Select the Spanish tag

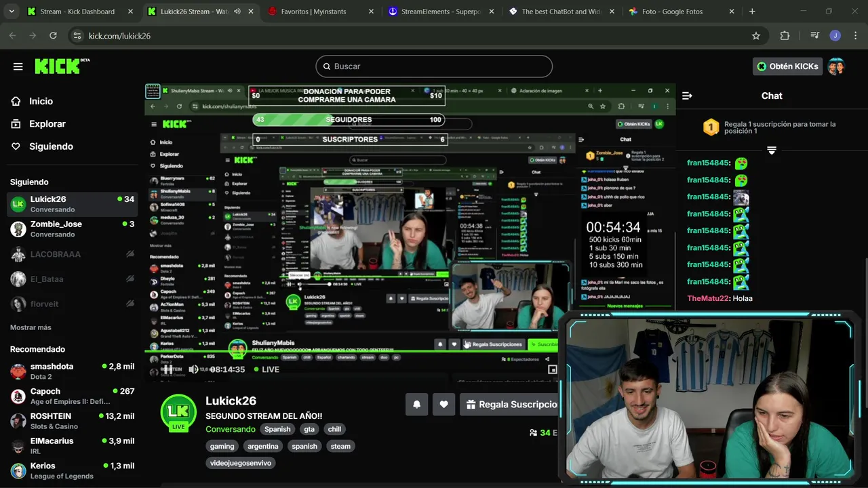point(277,429)
